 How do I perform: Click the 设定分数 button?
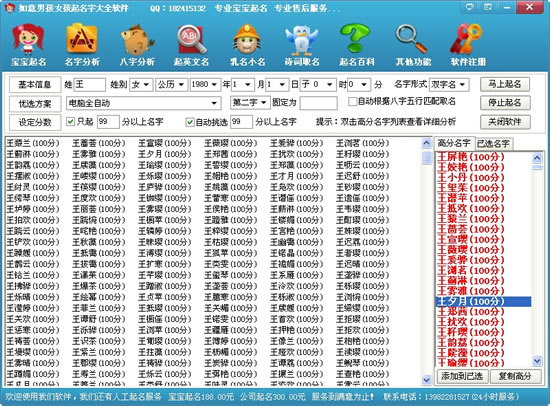tap(35, 122)
